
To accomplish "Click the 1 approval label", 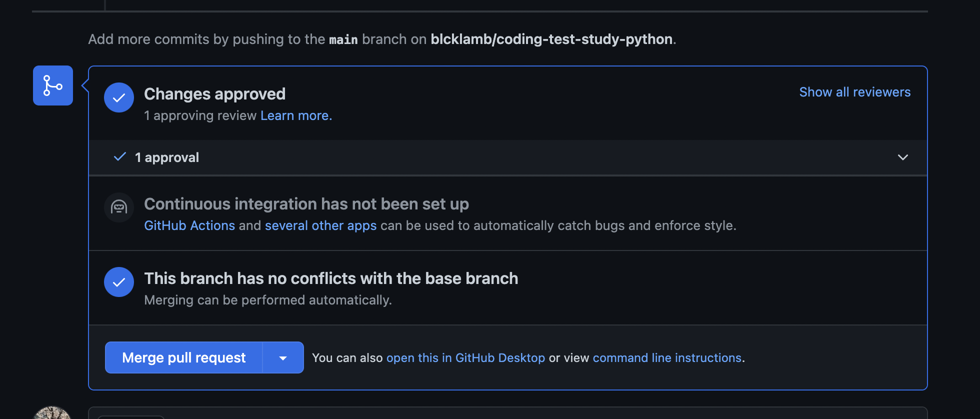I will pos(167,157).
